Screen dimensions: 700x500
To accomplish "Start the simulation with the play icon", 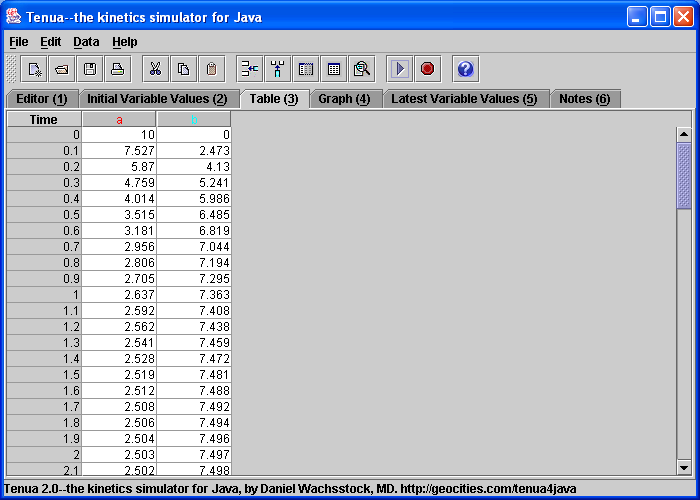I will point(400,69).
